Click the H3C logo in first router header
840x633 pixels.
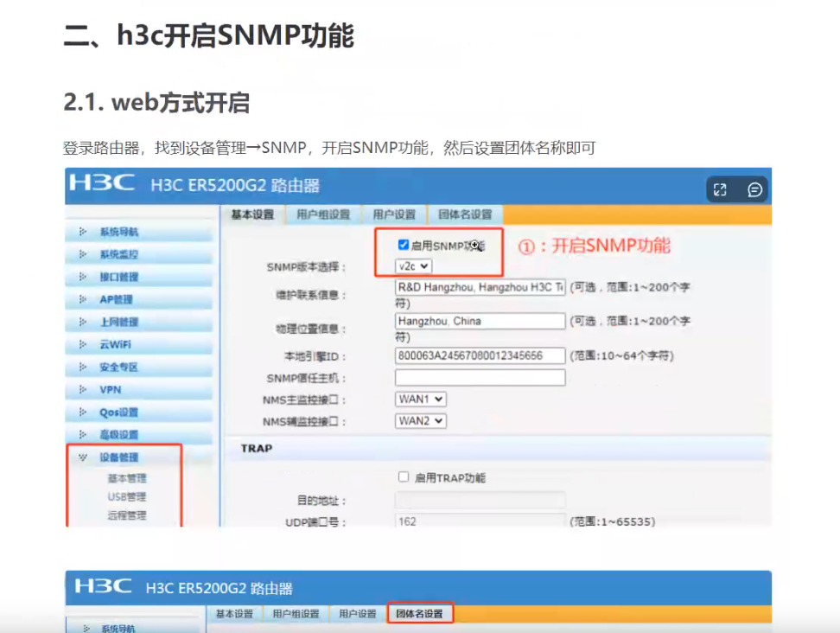102,182
